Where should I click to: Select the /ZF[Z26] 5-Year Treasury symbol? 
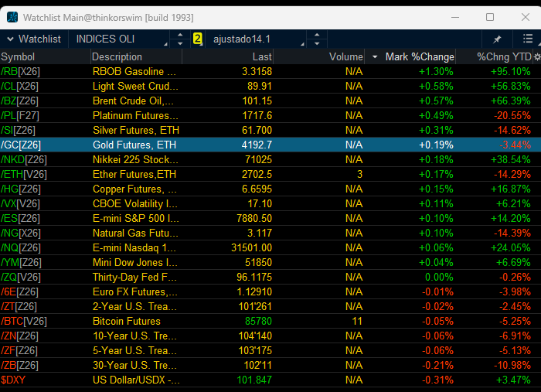click(19, 350)
